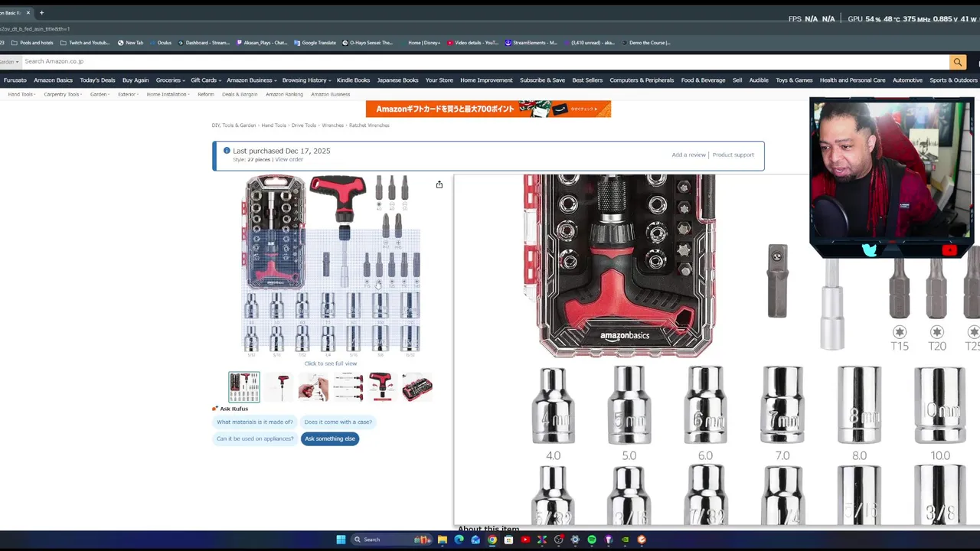Open Buy Again nav item
Screen dimensions: 980x551
coord(136,80)
